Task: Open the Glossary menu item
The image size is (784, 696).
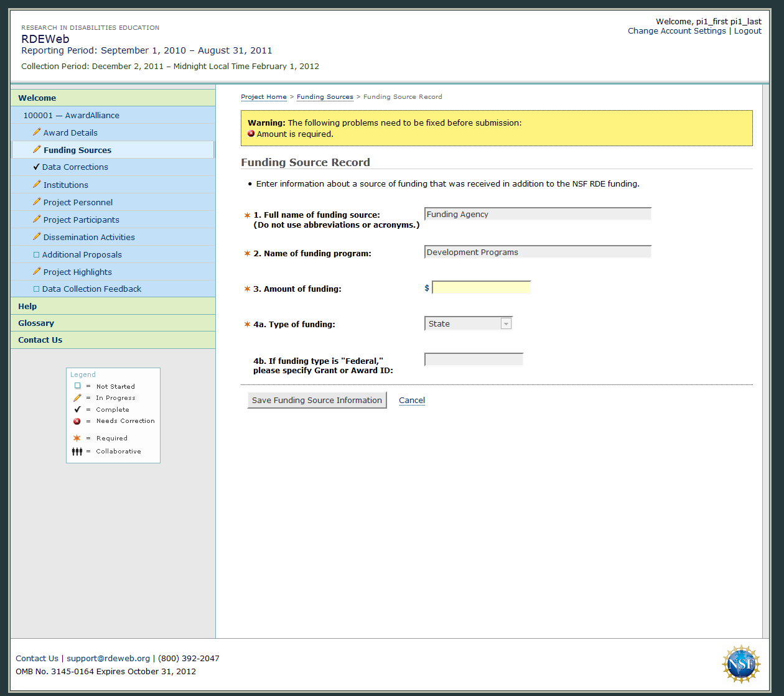Action: tap(36, 323)
